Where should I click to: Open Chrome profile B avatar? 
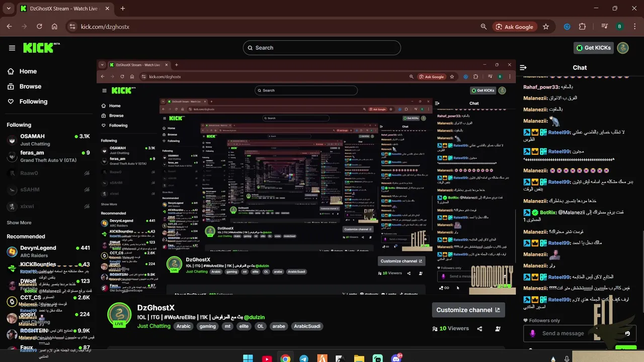[x=619, y=27]
